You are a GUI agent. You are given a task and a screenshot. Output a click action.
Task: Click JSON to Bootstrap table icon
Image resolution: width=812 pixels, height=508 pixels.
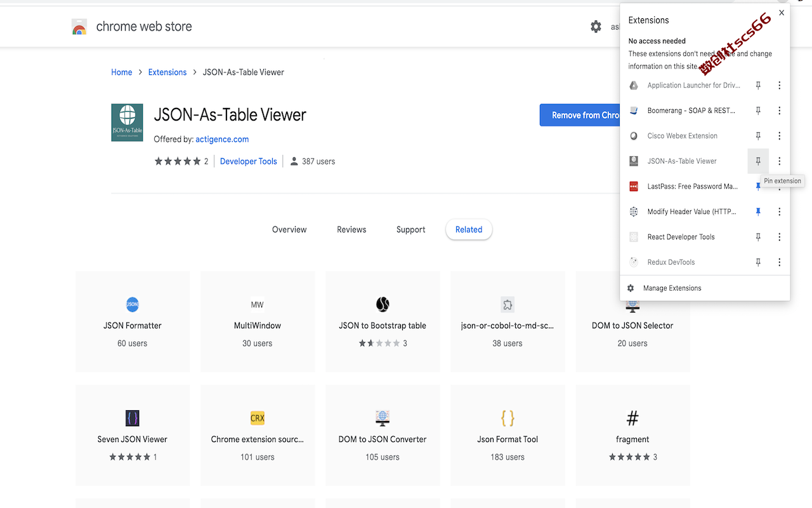tap(383, 304)
